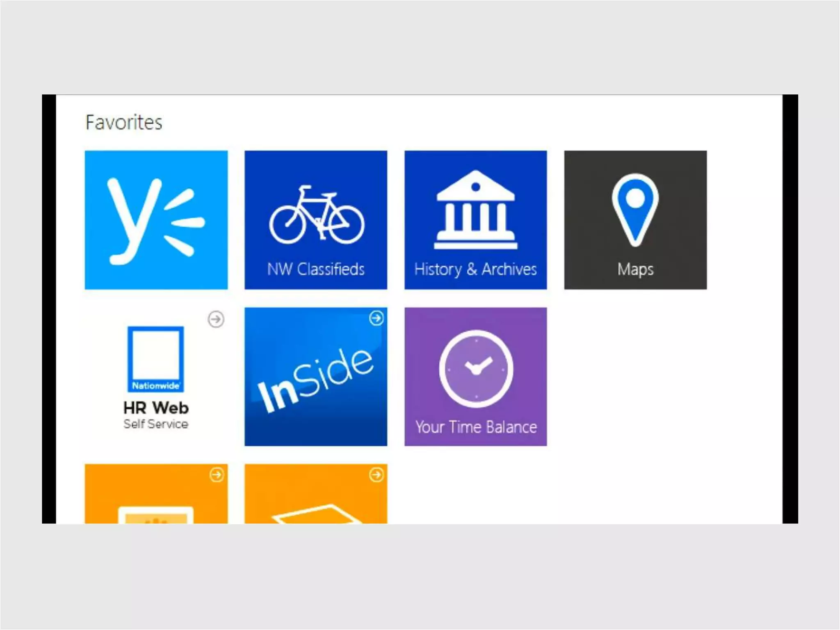Click the arrow icon on HR Web tile
Screen dimensions: 840x630
click(x=216, y=319)
